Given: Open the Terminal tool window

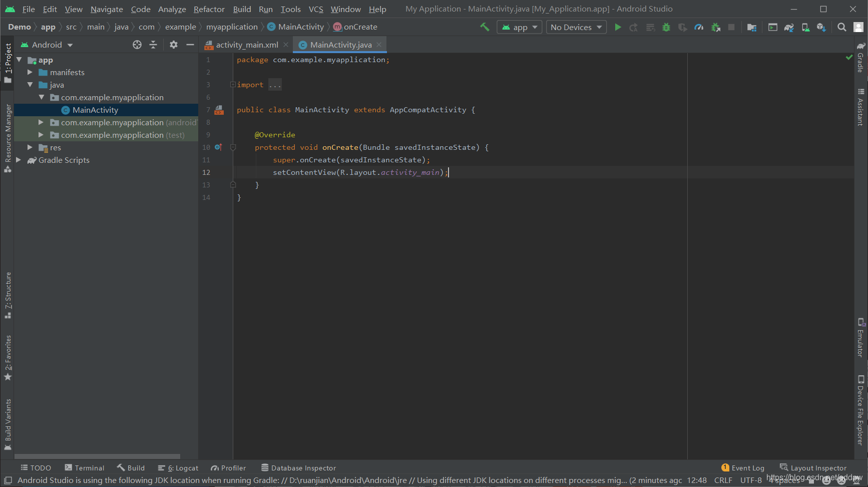Looking at the screenshot, I should [85, 468].
